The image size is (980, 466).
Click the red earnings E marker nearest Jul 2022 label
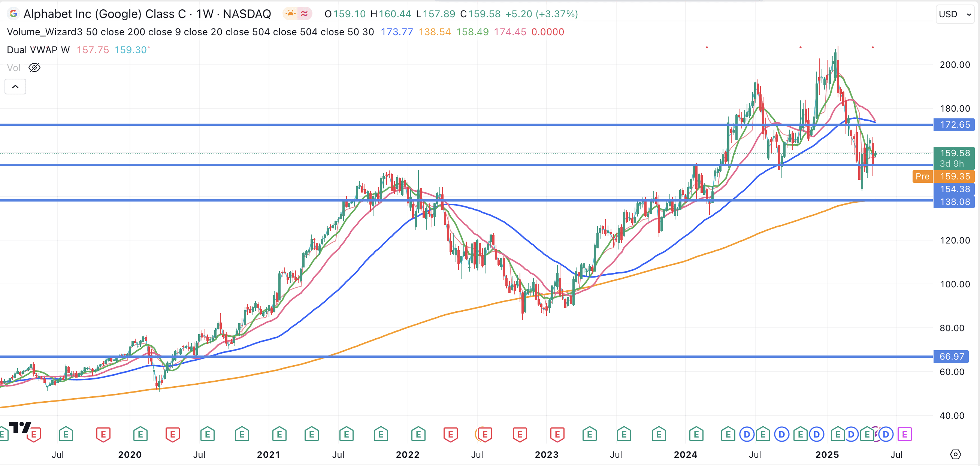pos(485,434)
